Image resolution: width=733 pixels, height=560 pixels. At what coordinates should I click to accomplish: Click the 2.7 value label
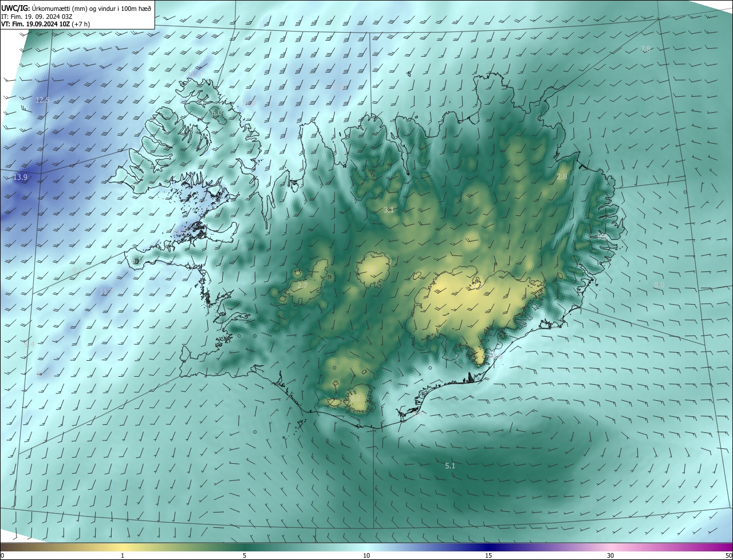coord(303,285)
